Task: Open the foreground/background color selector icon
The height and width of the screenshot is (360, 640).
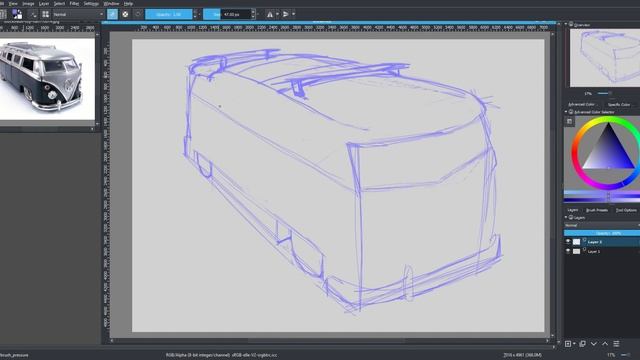Action: click(x=17, y=14)
